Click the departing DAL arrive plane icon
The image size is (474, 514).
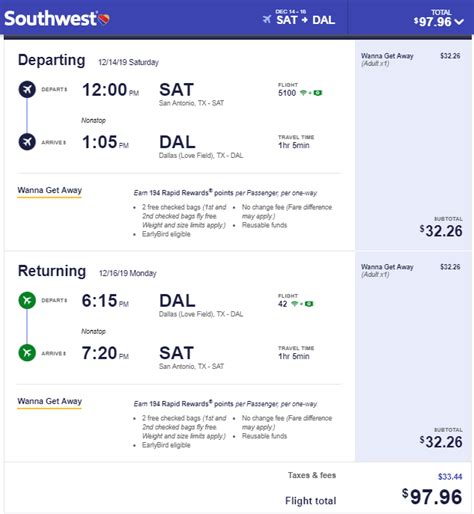(27, 142)
